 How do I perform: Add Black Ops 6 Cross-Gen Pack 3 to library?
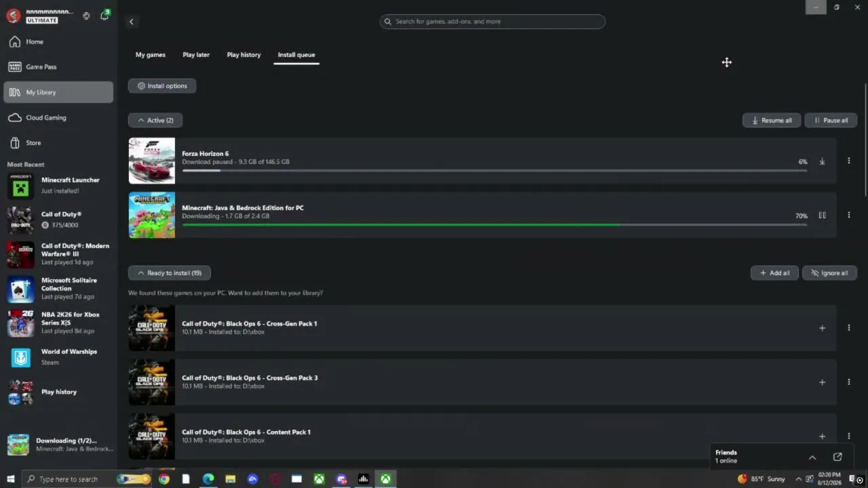(822, 383)
